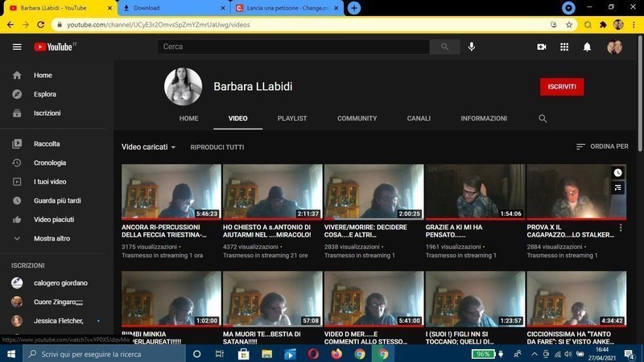This screenshot has height=362, width=644.
Task: Open the VIVERE/MORIRE video thumbnail
Action: (374, 192)
